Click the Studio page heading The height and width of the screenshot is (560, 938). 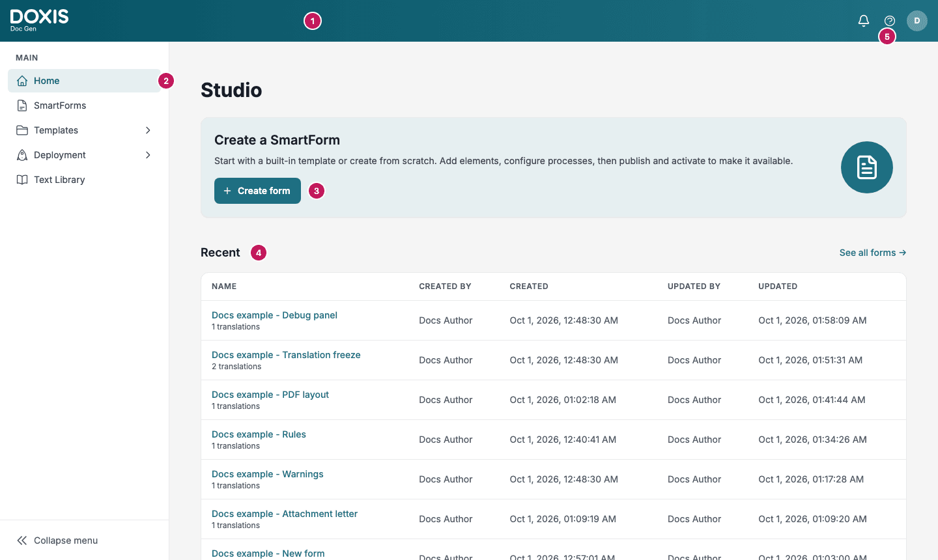coord(231,90)
